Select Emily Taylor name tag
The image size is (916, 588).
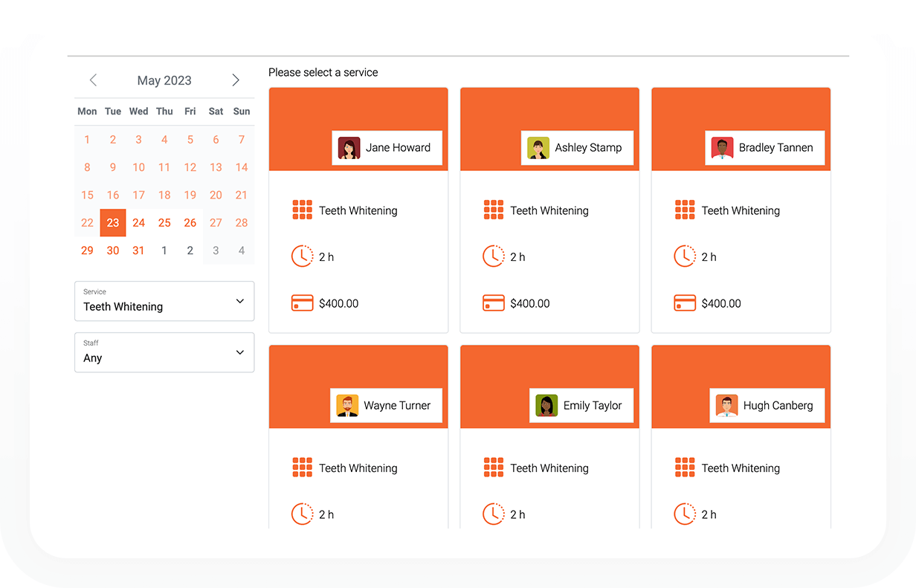coord(581,405)
